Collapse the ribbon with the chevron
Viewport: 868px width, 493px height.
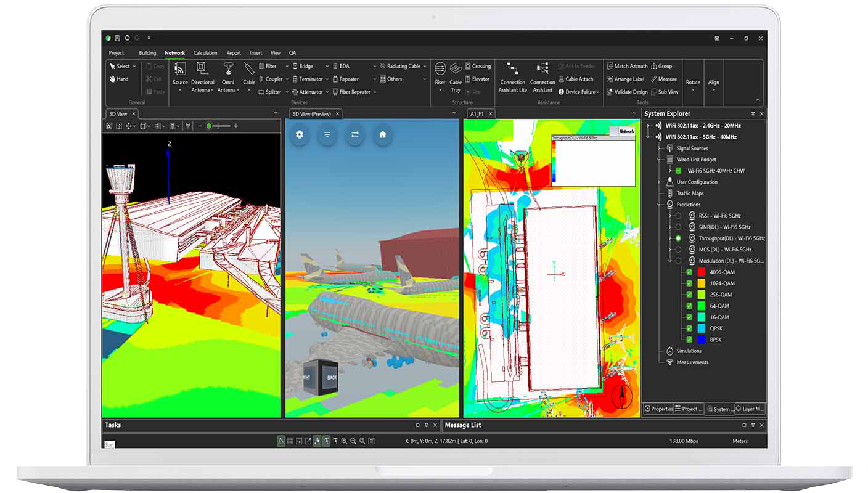(758, 100)
